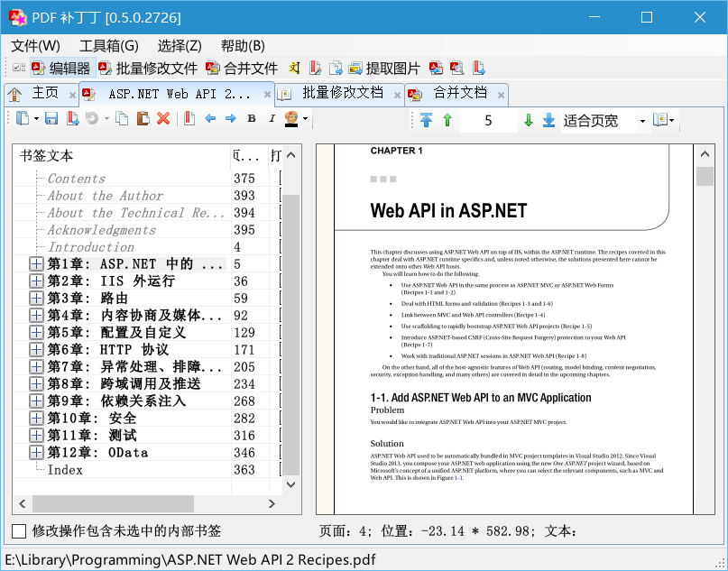
Task: Delete bookmark with the red X icon
Action: click(x=163, y=119)
